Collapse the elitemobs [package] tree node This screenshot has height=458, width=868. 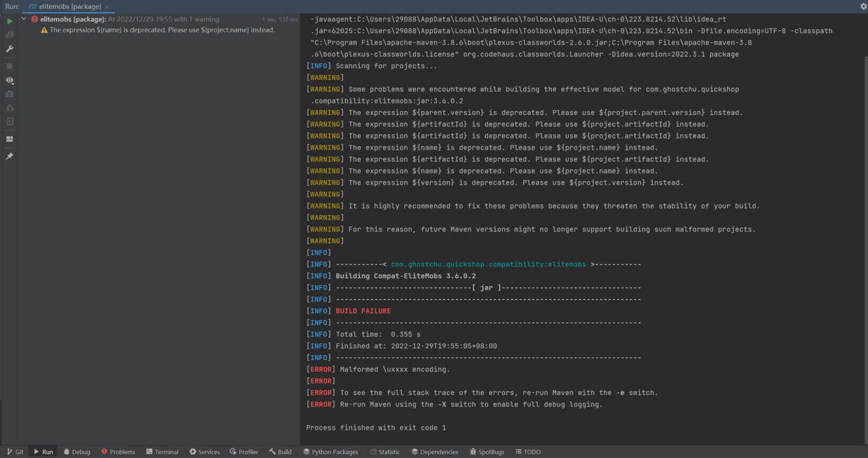tap(23, 19)
